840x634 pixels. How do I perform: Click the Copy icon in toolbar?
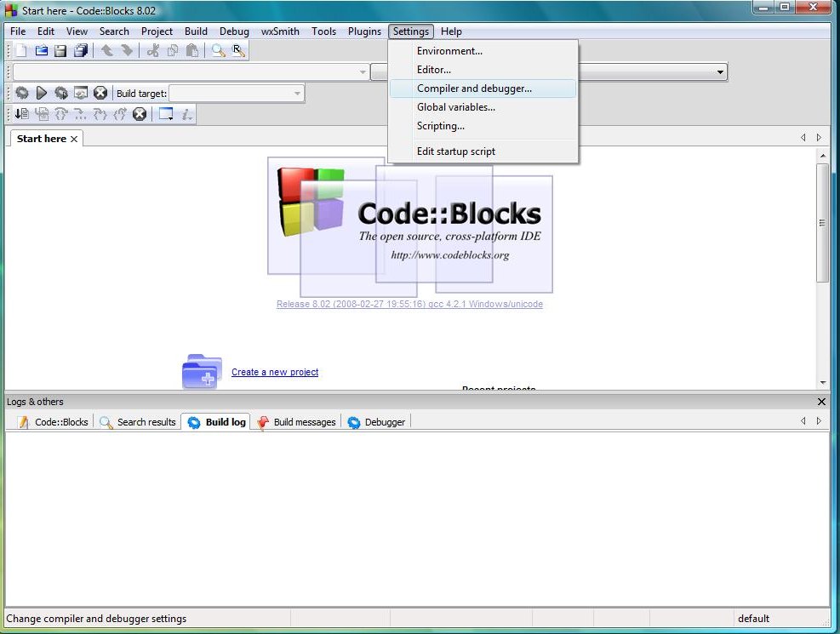click(173, 51)
